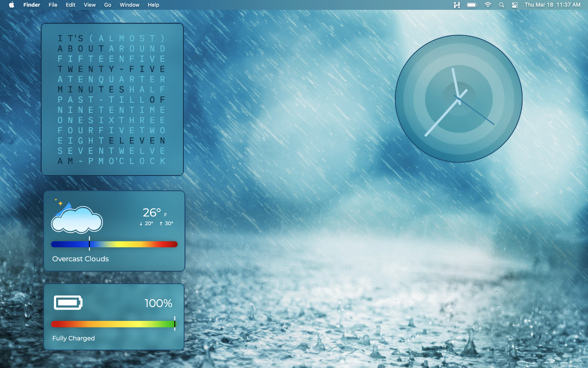Image resolution: width=588 pixels, height=368 pixels.
Task: Open Spotlight search magnifier icon
Action: tap(502, 5)
